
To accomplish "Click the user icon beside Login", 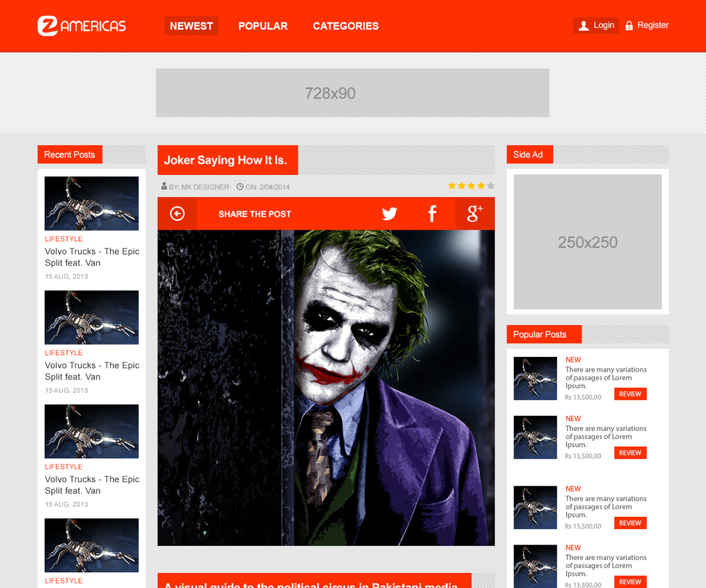I will (584, 25).
